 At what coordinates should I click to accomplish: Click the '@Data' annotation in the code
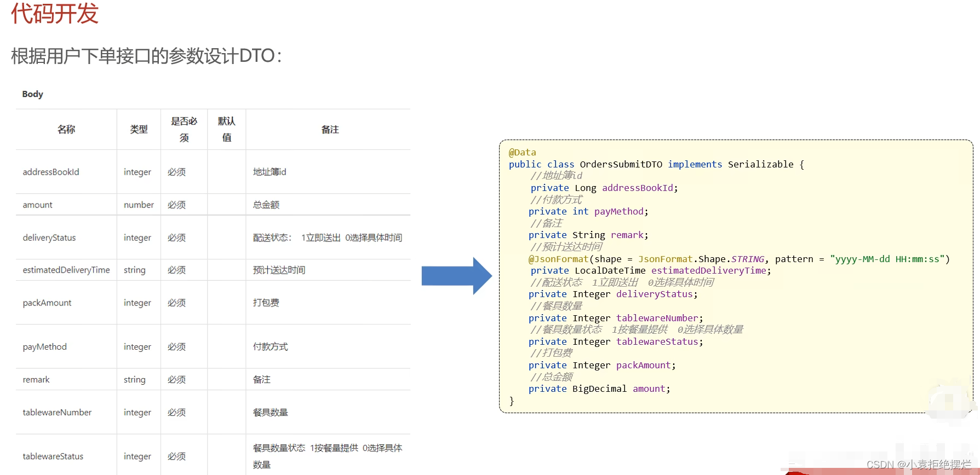click(x=522, y=152)
